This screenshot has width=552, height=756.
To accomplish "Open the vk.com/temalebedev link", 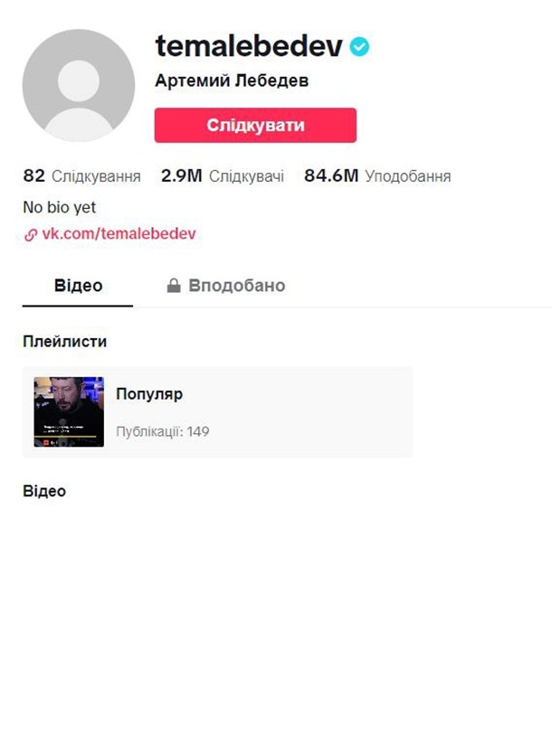I will pyautogui.click(x=119, y=234).
